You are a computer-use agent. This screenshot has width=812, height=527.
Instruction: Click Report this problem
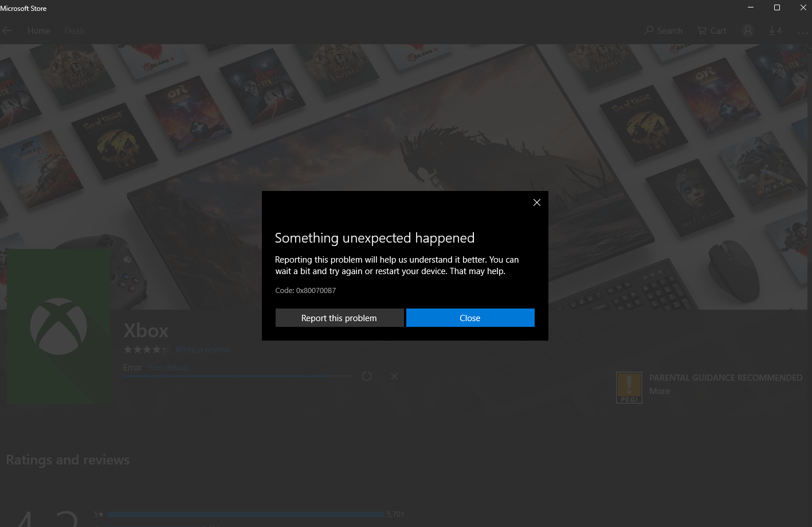(x=339, y=318)
